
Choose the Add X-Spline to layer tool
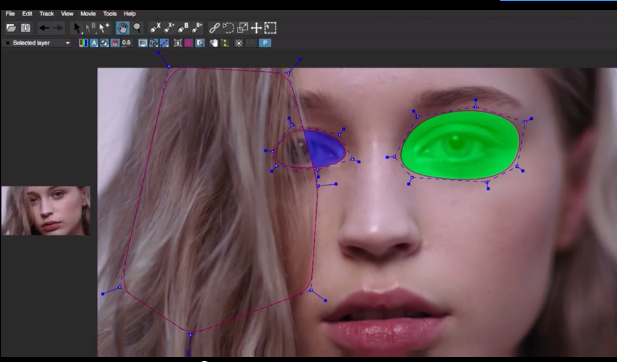pos(169,28)
